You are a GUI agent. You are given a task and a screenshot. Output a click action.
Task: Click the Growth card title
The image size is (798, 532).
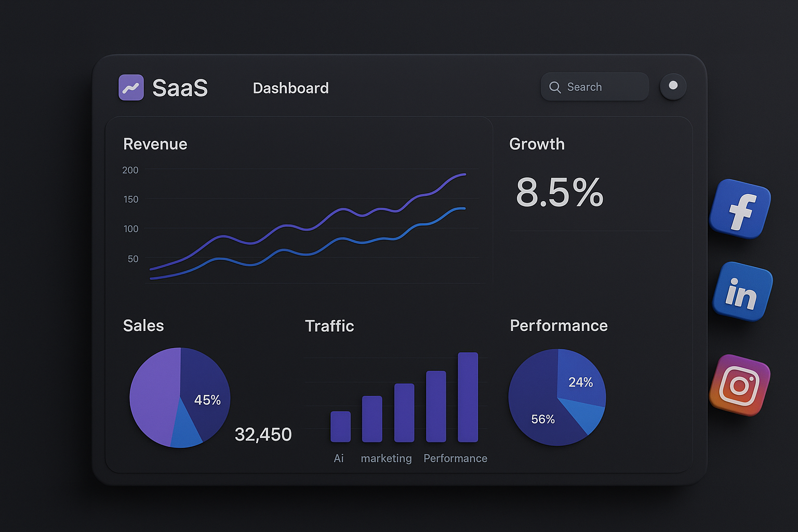tap(537, 144)
